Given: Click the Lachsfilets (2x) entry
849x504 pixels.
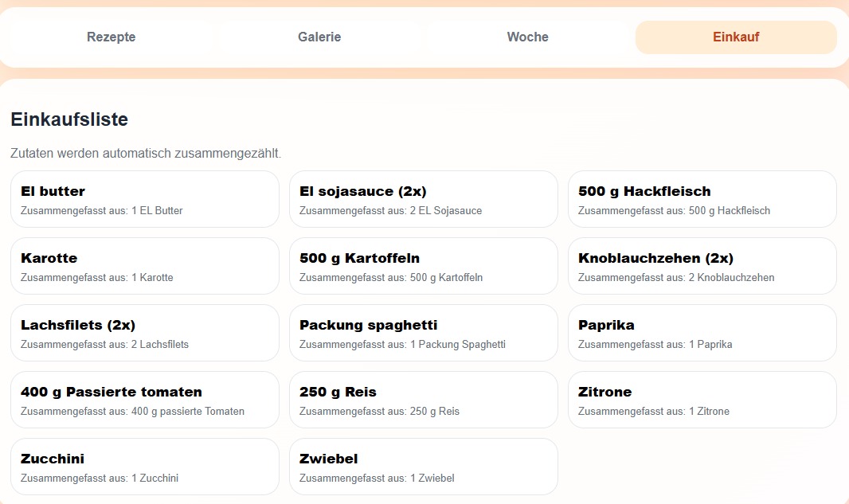Looking at the screenshot, I should 144,334.
